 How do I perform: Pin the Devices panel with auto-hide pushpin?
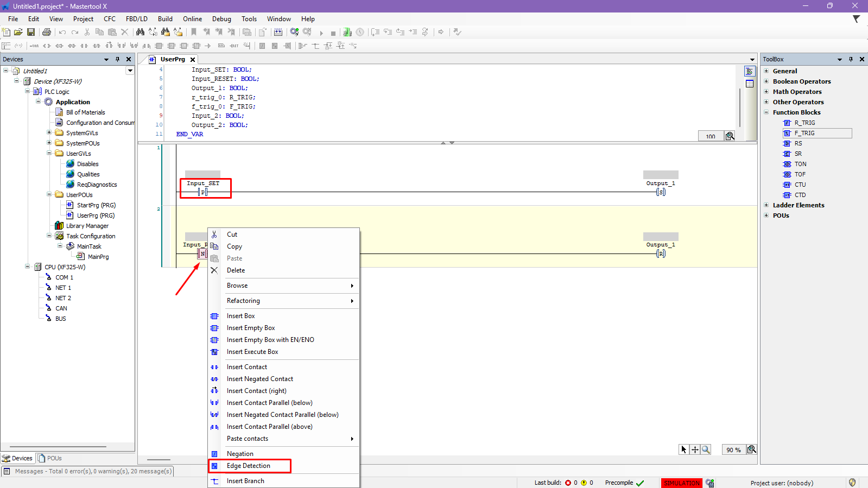(x=117, y=59)
